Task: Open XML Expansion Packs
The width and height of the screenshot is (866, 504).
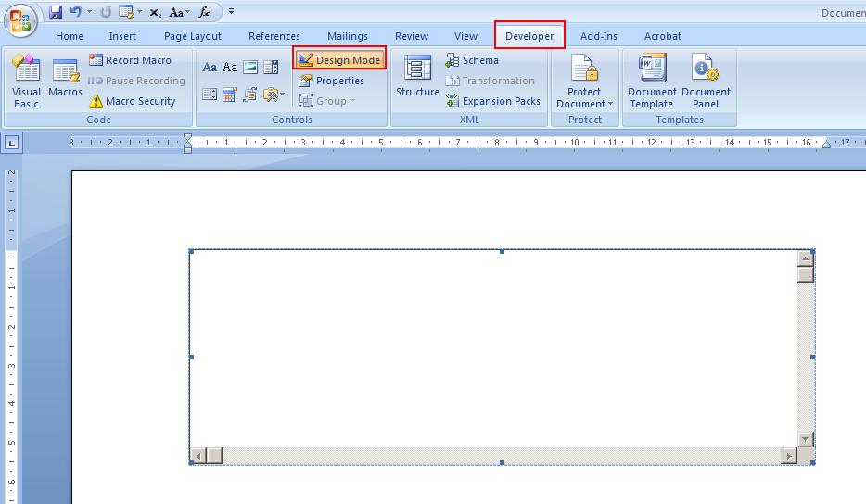Action: 492,101
